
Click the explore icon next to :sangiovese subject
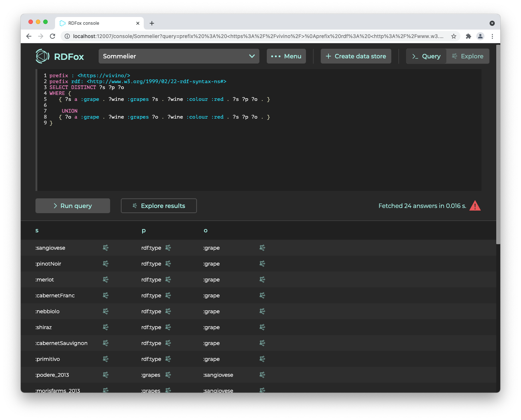[x=105, y=248]
